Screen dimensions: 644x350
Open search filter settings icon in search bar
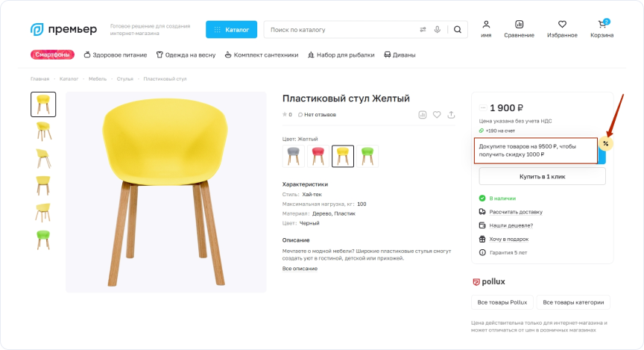pyautogui.click(x=423, y=30)
